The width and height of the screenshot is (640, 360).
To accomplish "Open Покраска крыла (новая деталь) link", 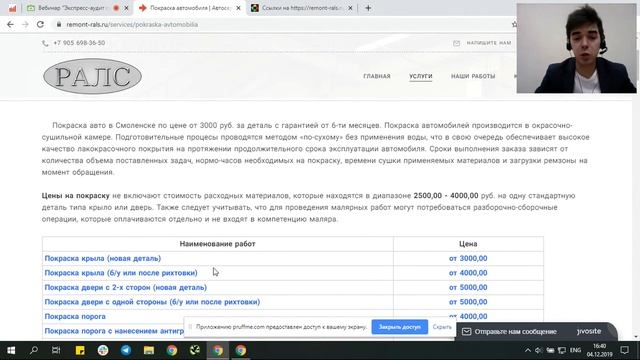I will [x=103, y=258].
